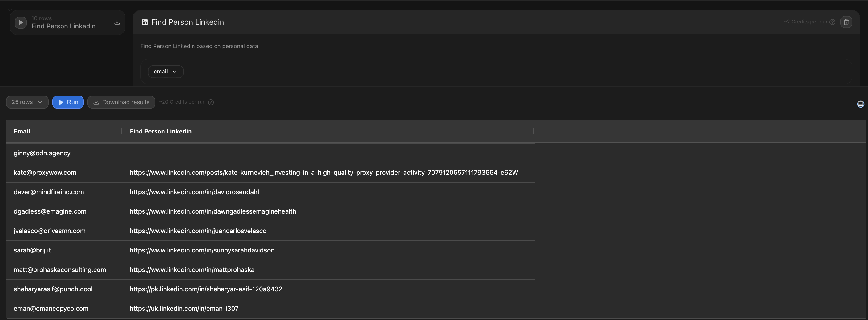Screen dimensions: 868x320
Task: Select the Email column header
Action: 64,131
